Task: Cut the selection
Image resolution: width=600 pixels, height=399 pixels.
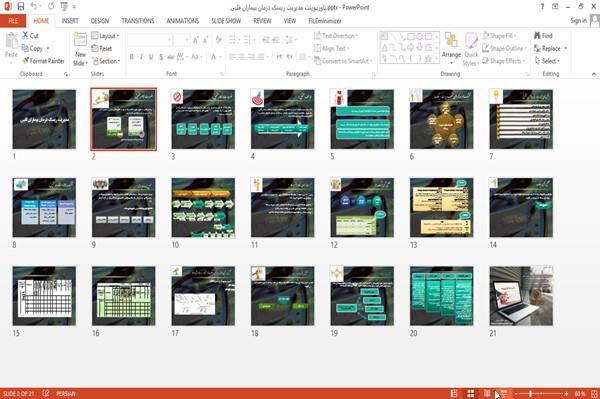Action: tap(30, 36)
